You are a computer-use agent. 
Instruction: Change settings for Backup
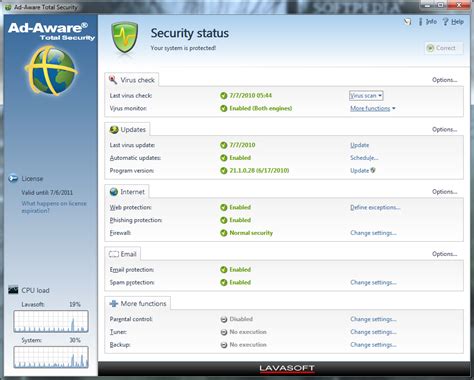tap(373, 345)
